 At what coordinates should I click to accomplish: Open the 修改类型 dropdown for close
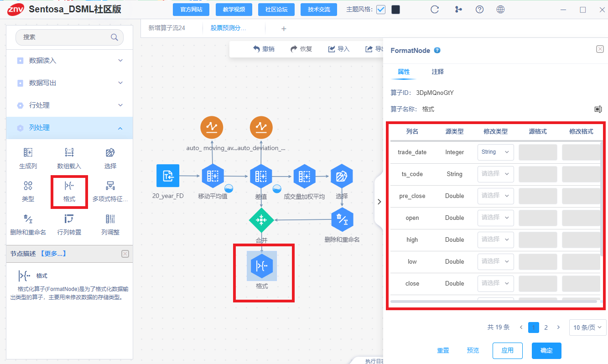click(495, 283)
